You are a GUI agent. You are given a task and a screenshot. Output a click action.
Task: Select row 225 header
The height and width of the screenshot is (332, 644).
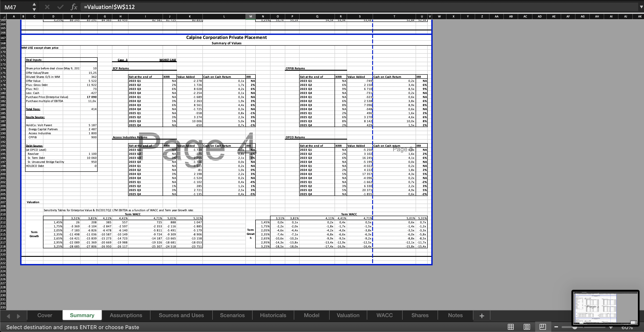(3, 275)
